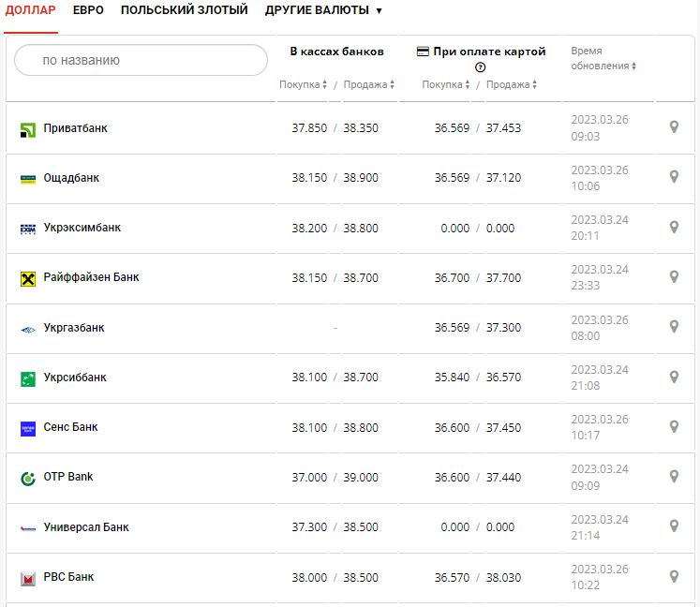
Task: Sort by card payment Покупка column
Action: click(446, 84)
